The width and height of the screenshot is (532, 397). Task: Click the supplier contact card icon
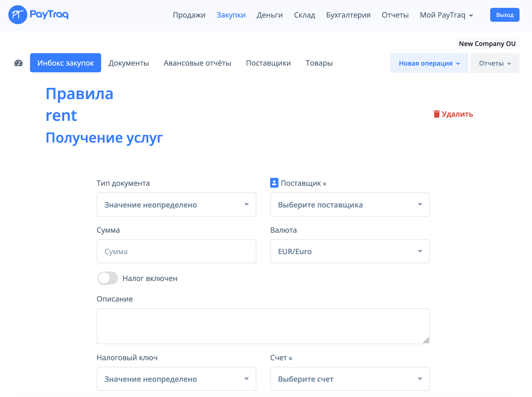click(x=274, y=183)
